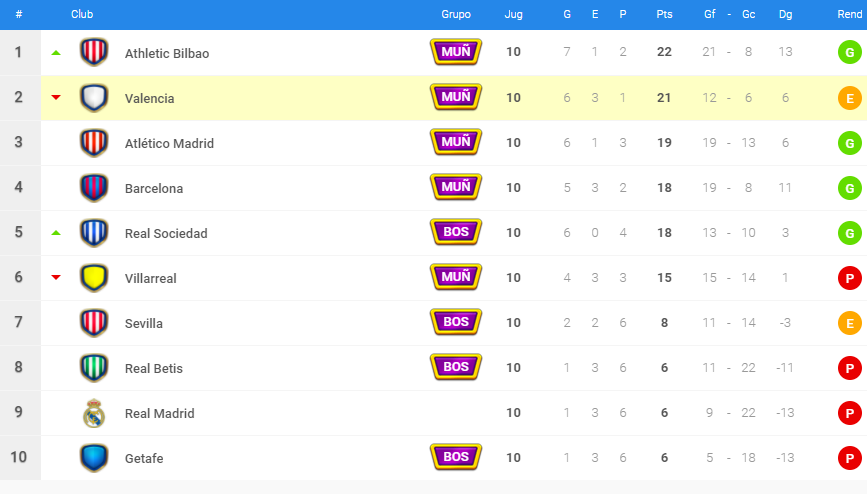Click Villarreal's red P form indicator
The image size is (867, 494).
point(850,278)
